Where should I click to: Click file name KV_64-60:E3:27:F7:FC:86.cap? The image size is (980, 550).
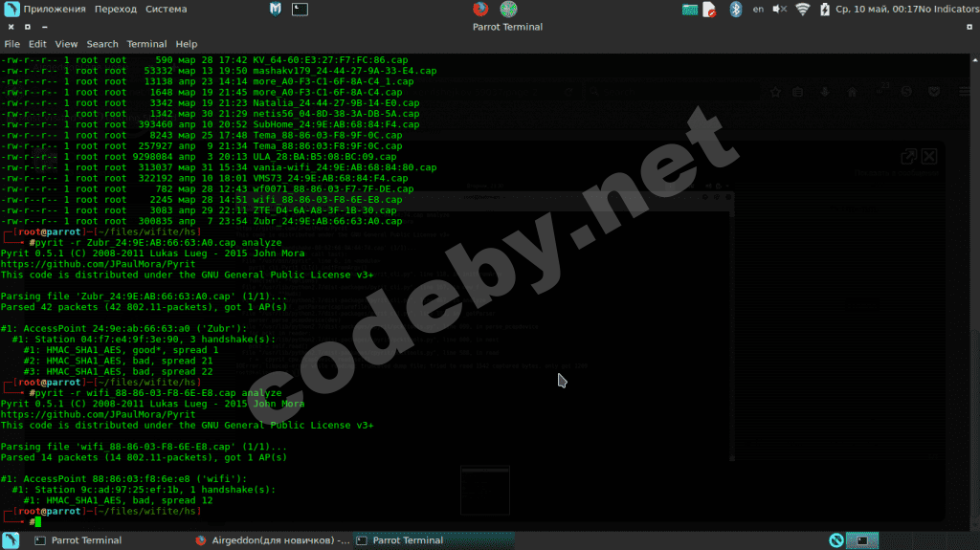330,60
